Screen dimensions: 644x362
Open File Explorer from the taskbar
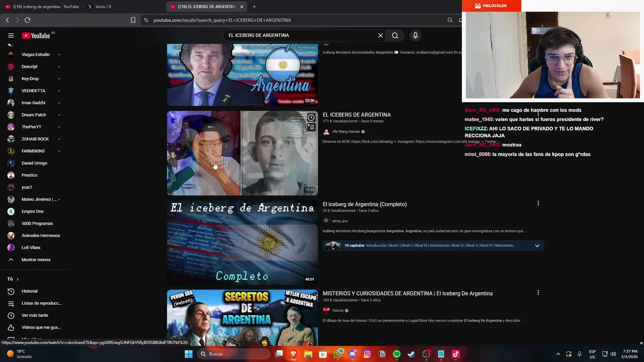tap(308, 354)
